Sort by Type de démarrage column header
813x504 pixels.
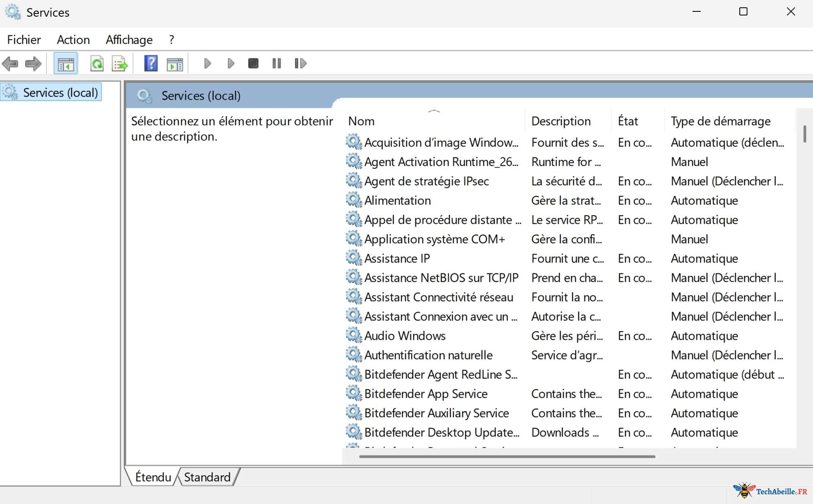coord(720,121)
